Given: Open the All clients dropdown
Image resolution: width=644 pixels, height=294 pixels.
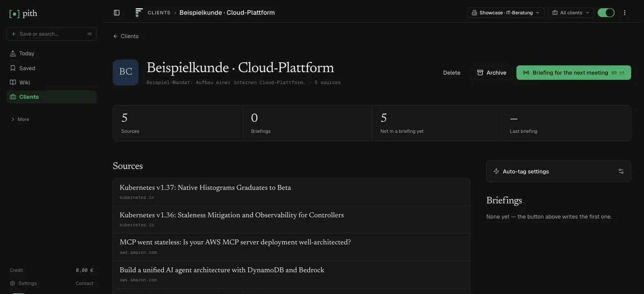Looking at the screenshot, I should (570, 13).
